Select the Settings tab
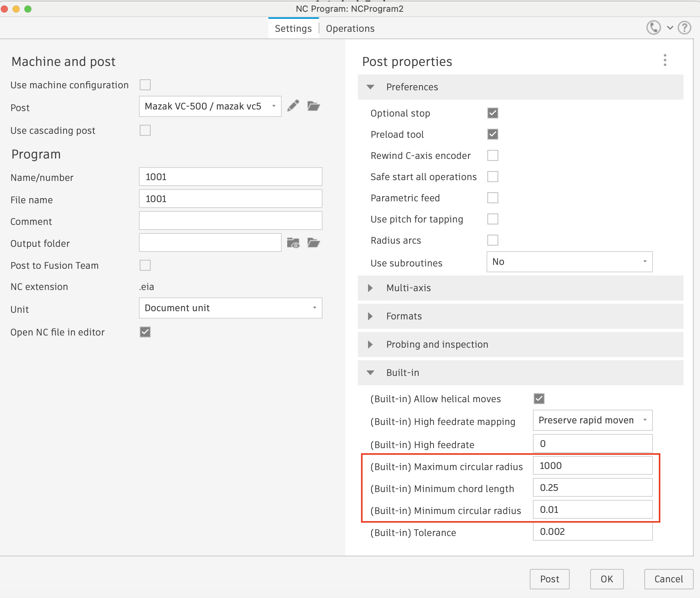700x598 pixels. pos(293,28)
